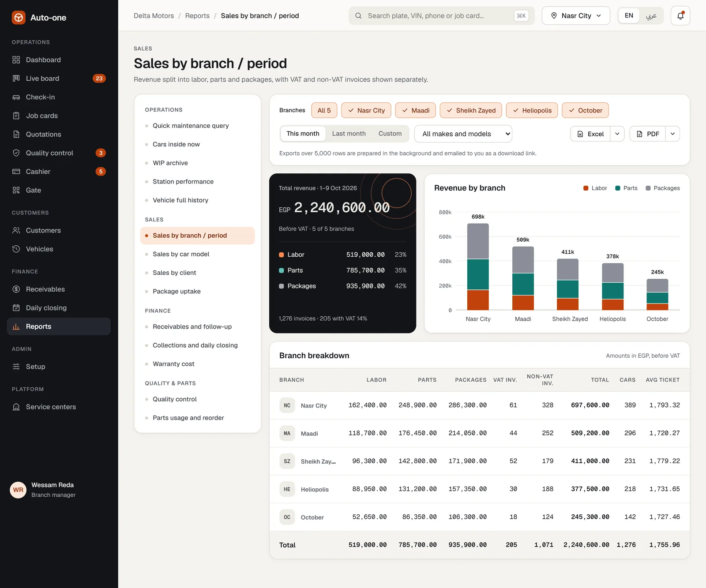Click the Auto-one steering wheel logo
Image resolution: width=706 pixels, height=588 pixels.
click(x=19, y=18)
